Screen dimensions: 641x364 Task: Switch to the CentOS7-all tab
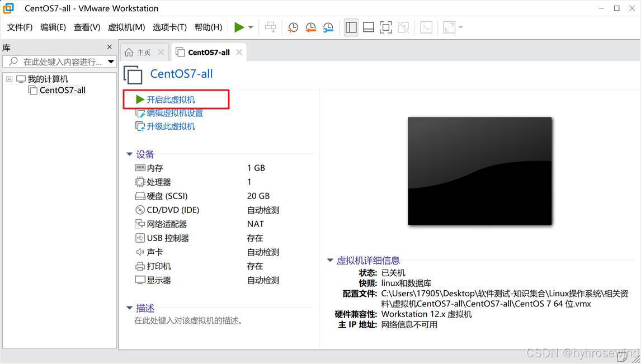pos(209,53)
